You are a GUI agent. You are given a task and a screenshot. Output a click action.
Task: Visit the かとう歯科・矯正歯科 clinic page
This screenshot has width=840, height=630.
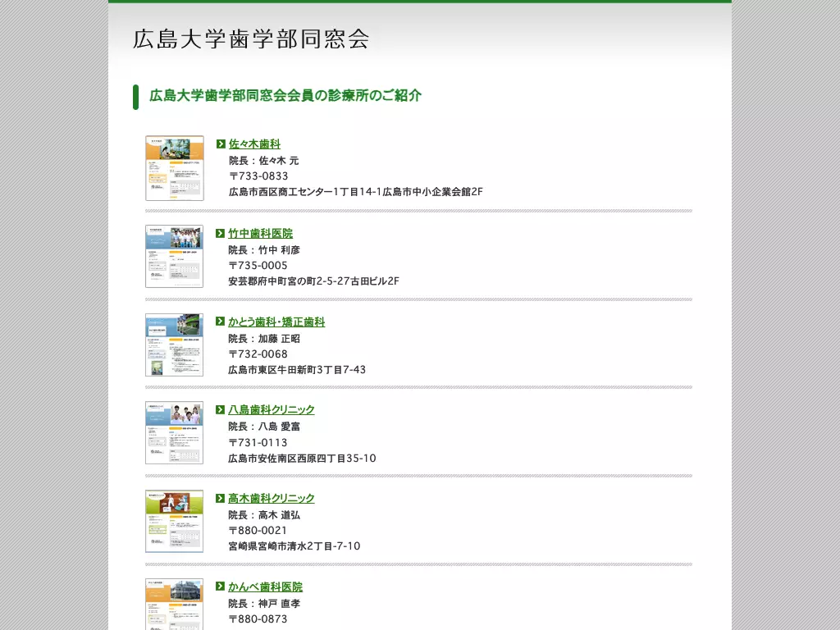[276, 322]
